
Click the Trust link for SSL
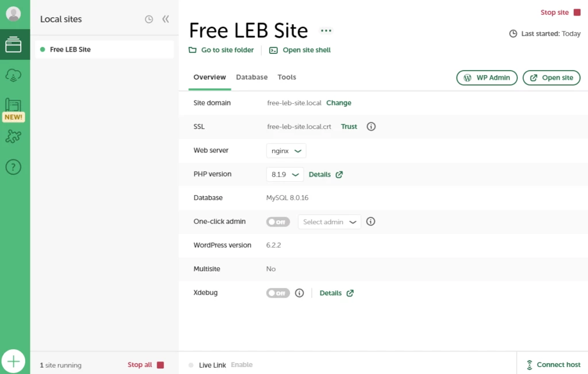[x=349, y=127]
